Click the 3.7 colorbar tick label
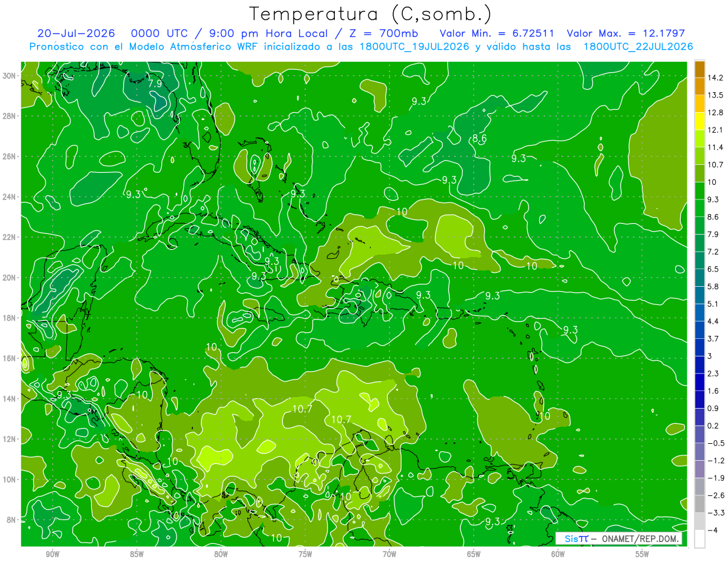The width and height of the screenshot is (728, 562). click(x=713, y=338)
